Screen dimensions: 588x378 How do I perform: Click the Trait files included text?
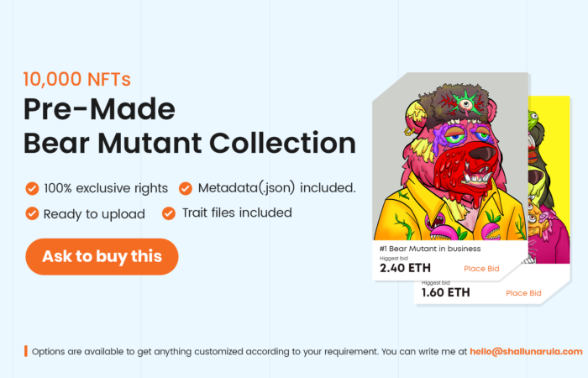pos(237,213)
